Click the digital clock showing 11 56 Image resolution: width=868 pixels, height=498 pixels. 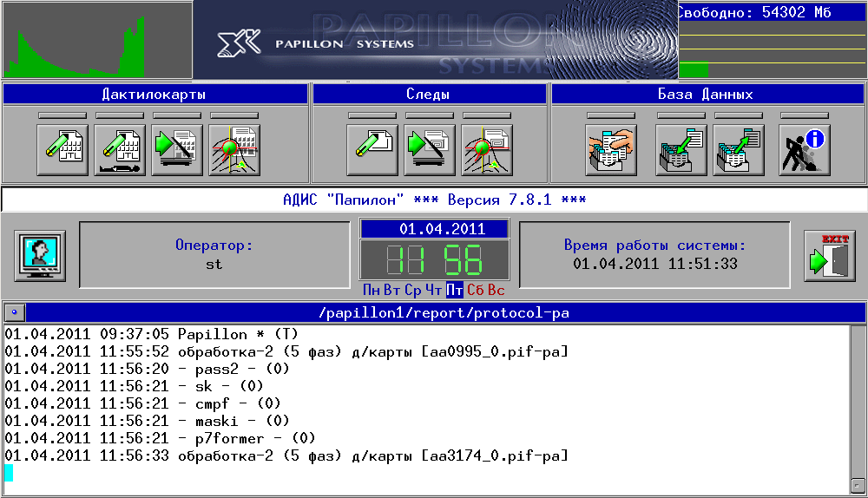pos(435,259)
